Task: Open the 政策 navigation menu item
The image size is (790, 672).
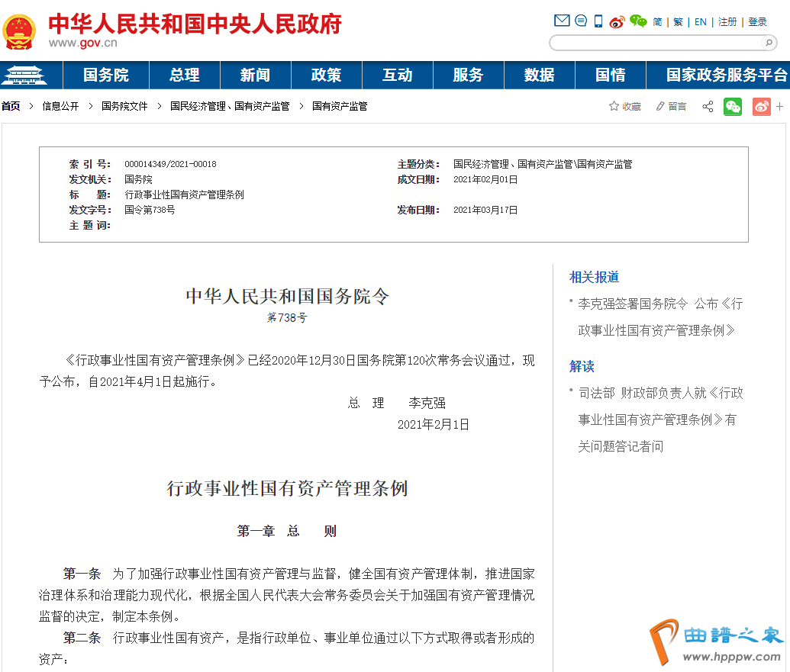Action: coord(326,76)
